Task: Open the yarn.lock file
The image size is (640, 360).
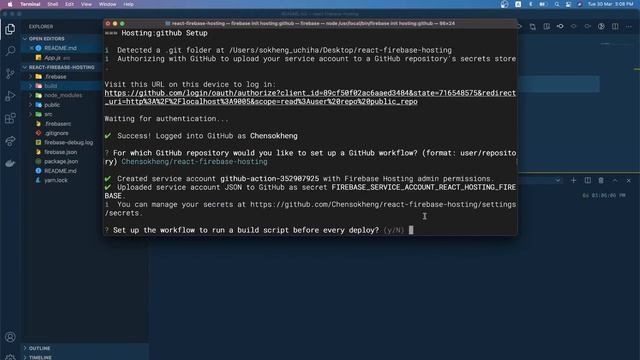Action: (x=56, y=180)
